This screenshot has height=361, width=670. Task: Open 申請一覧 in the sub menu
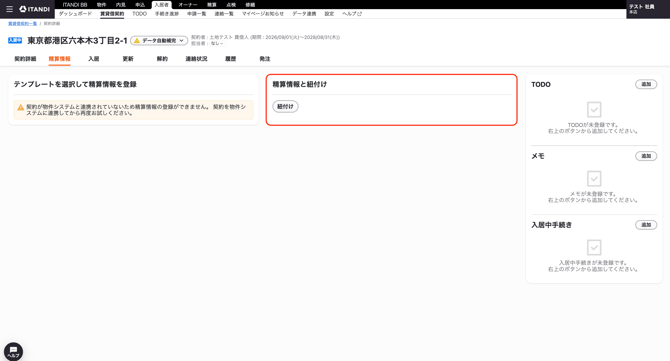pyautogui.click(x=197, y=14)
